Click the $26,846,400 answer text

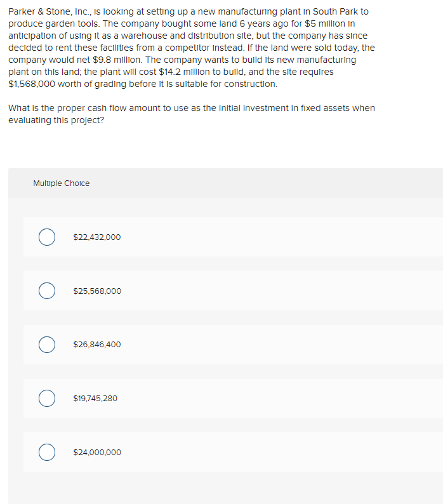point(96,345)
